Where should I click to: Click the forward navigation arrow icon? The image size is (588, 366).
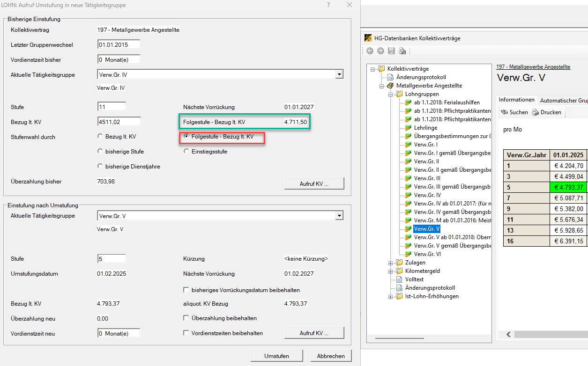380,51
